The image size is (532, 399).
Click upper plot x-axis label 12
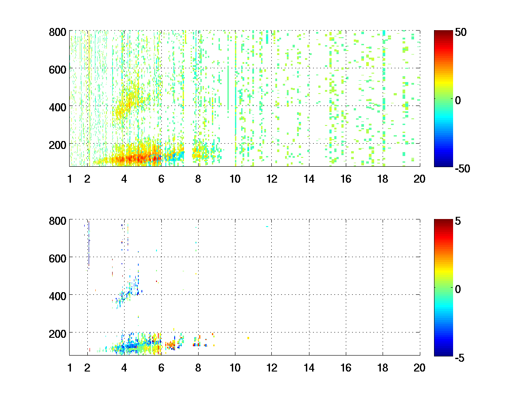[x=272, y=179]
